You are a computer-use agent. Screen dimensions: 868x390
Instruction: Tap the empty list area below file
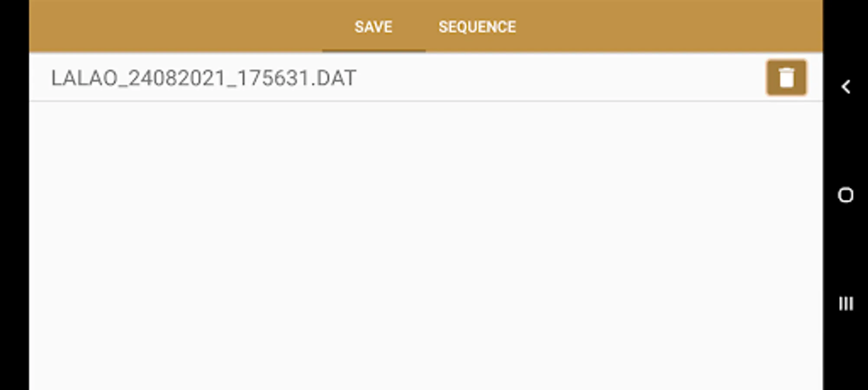point(425,243)
